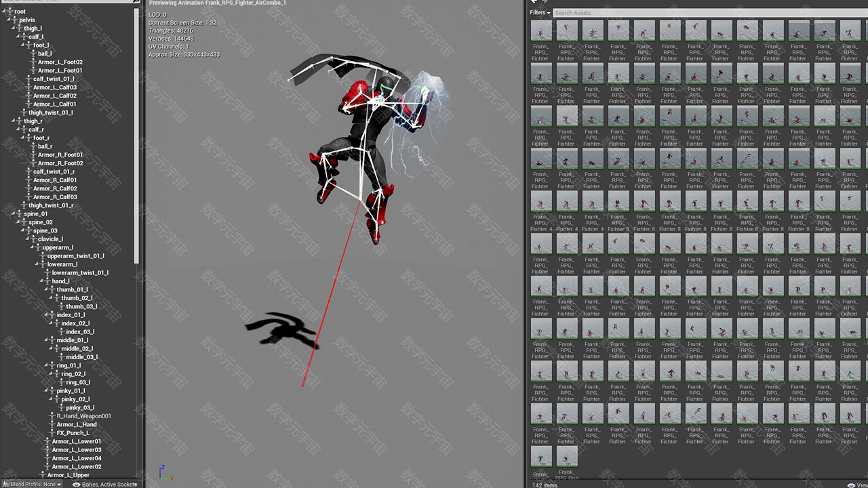Click the Armor_L_Lower01 bone icon
Screen dimensions: 868x488
pyautogui.click(x=47, y=441)
